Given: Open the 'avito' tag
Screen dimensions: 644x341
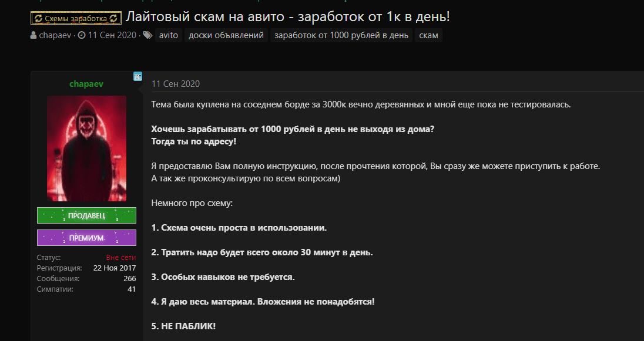Looking at the screenshot, I should pos(169,35).
